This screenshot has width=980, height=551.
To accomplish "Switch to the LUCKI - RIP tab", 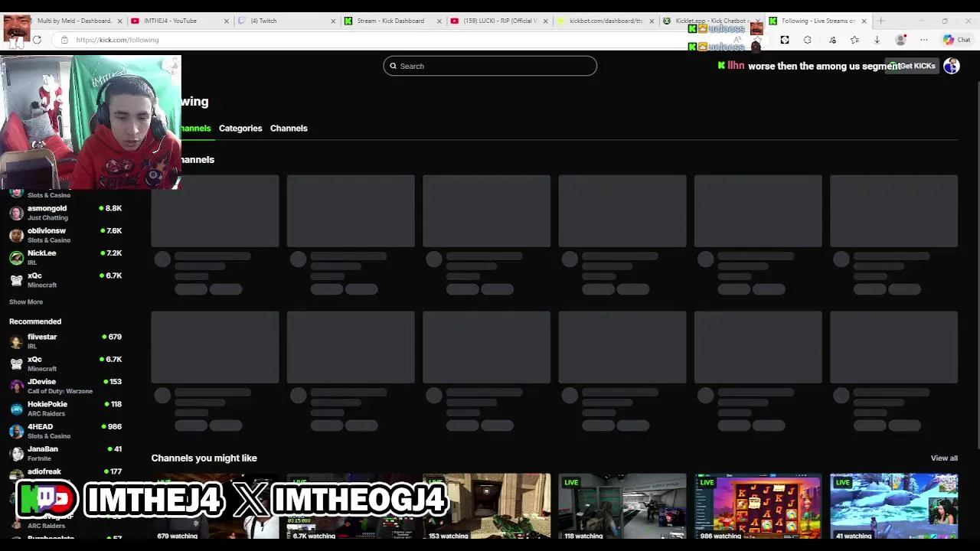I will tap(500, 21).
